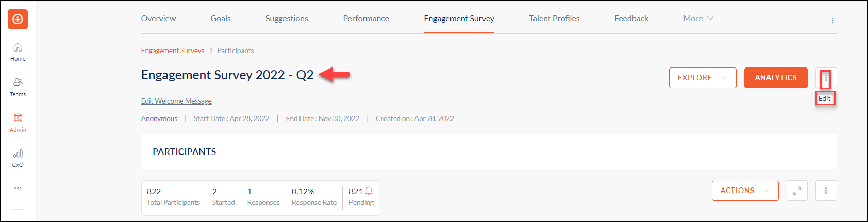Click the Analytics button
Screen dimensions: 868x222
[x=775, y=78]
